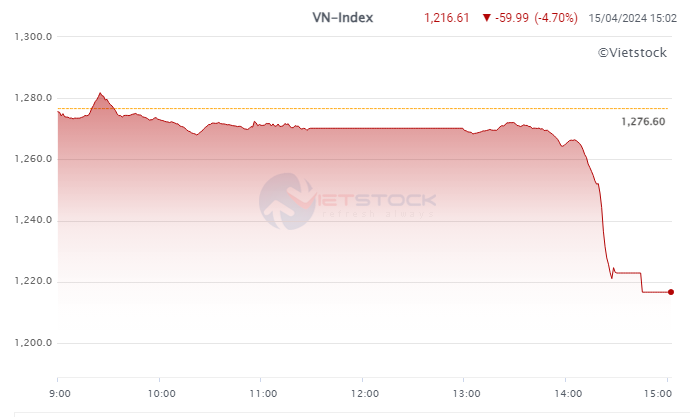
Task: Click the Vietstock watermark logo in the chart center
Action: coord(347,201)
